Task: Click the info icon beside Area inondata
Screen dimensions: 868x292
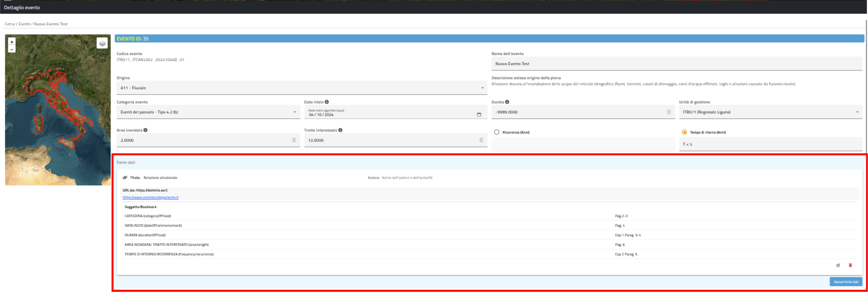Action: click(x=146, y=130)
